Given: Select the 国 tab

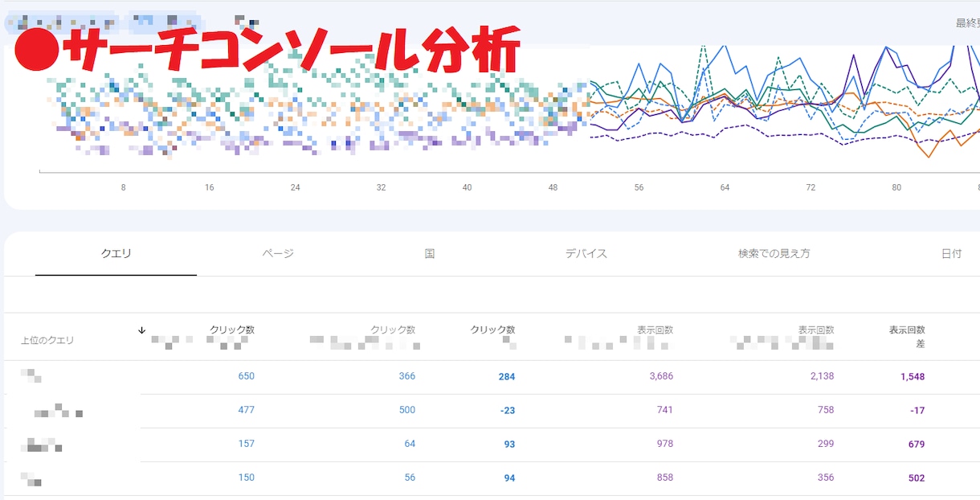Looking at the screenshot, I should point(430,253).
